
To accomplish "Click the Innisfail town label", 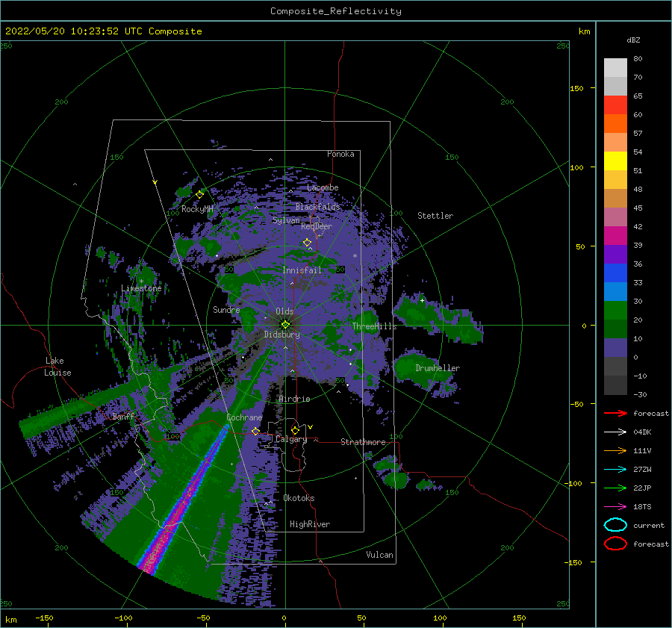I will 302,270.
